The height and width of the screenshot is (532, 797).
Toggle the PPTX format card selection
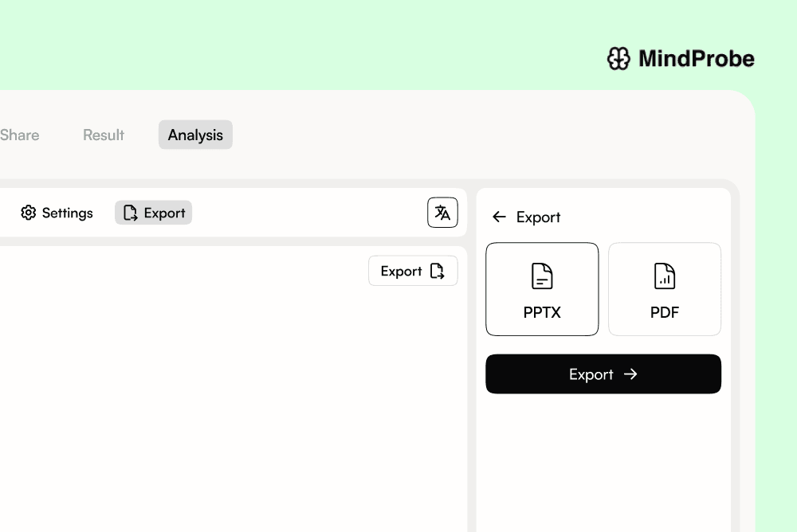542,289
